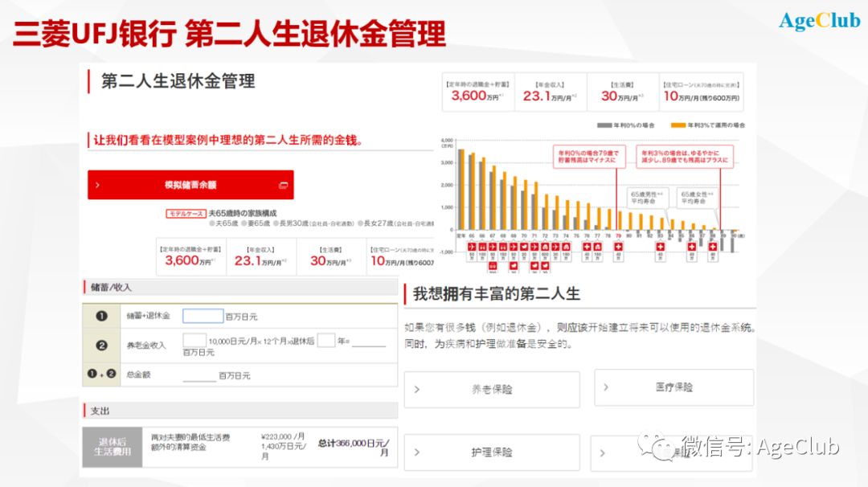Screen dimensions: 868x487
Task: Open the 护理保险 option
Action: (491, 452)
